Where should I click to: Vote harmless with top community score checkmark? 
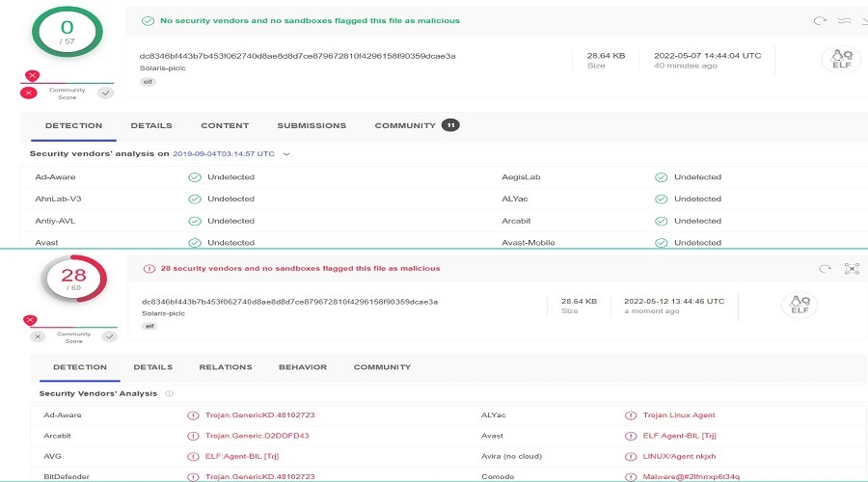(x=105, y=93)
